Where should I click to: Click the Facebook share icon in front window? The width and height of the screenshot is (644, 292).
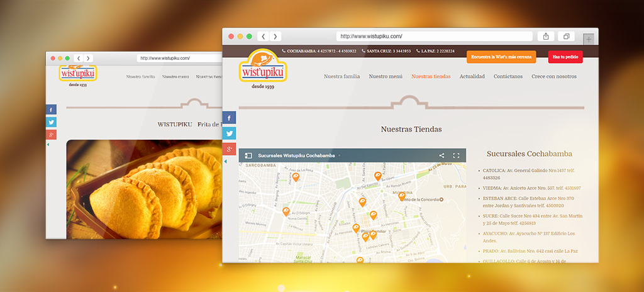pyautogui.click(x=230, y=118)
